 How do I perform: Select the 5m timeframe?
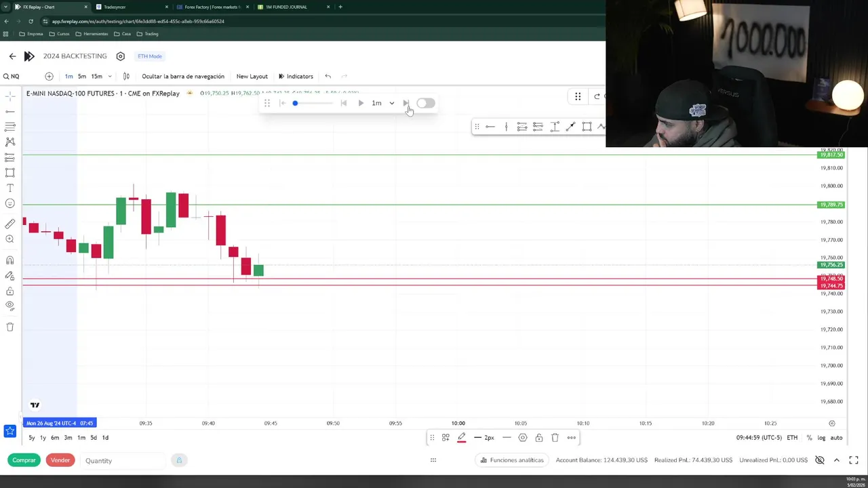[81, 76]
